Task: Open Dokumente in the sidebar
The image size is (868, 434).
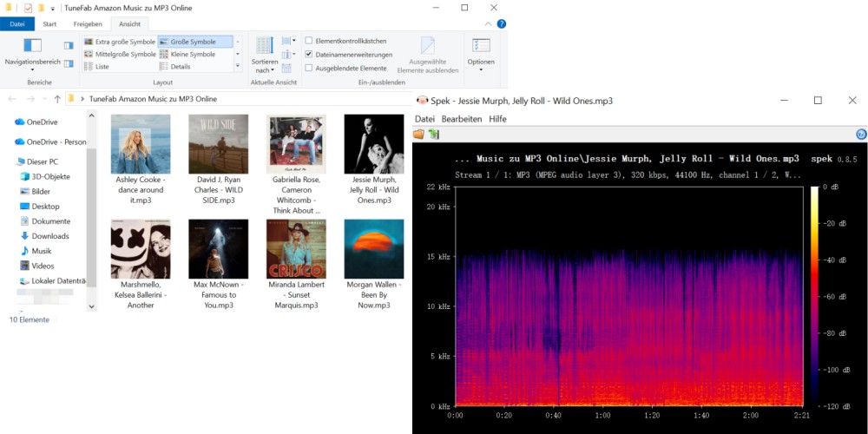Action: (45, 221)
